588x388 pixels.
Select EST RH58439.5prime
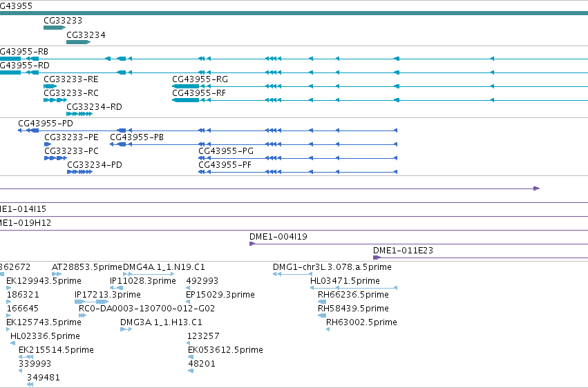(x=353, y=309)
